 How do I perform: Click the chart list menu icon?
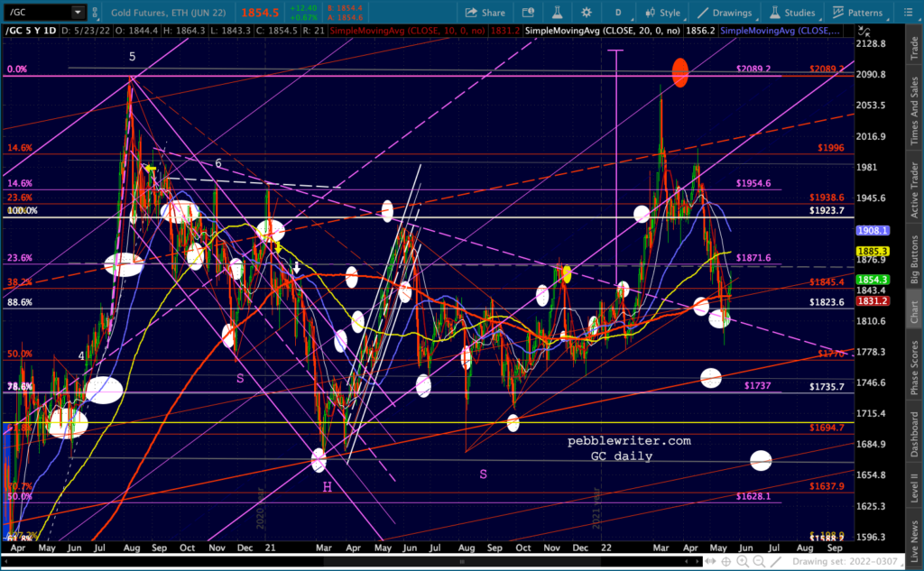(908, 13)
